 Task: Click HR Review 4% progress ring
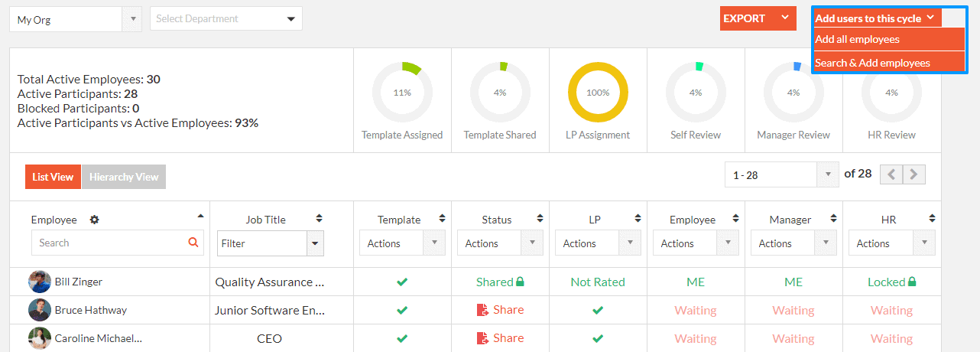(891, 93)
